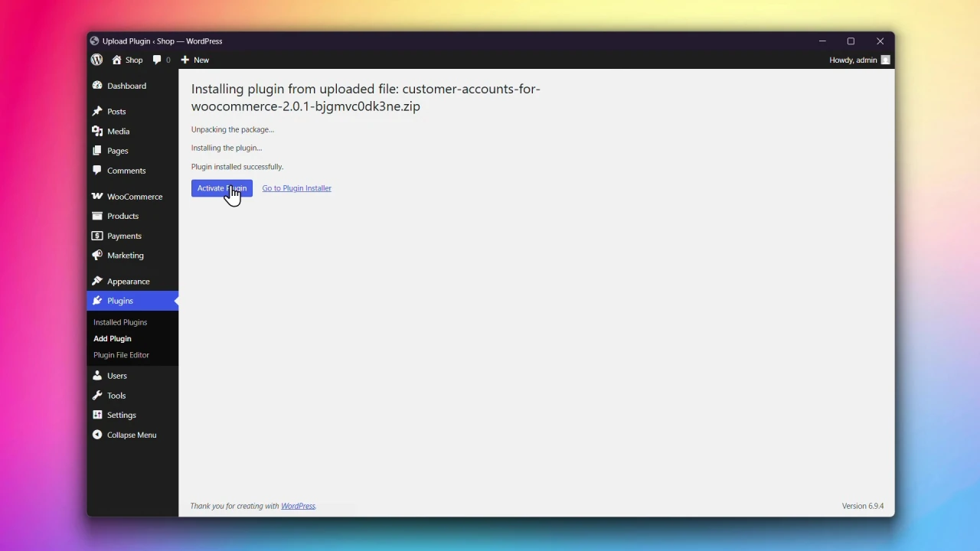Click 'Installing the plugin…' text
The height and width of the screenshot is (551, 980).
227,148
